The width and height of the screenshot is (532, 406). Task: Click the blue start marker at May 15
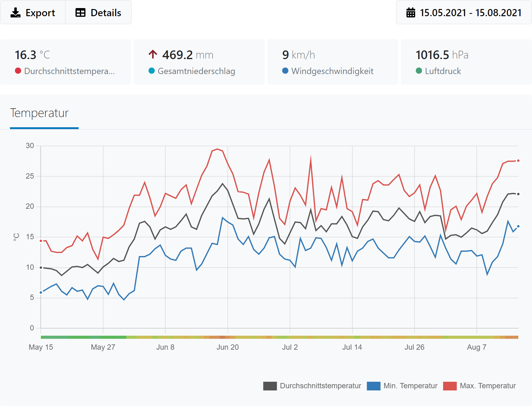click(41, 292)
